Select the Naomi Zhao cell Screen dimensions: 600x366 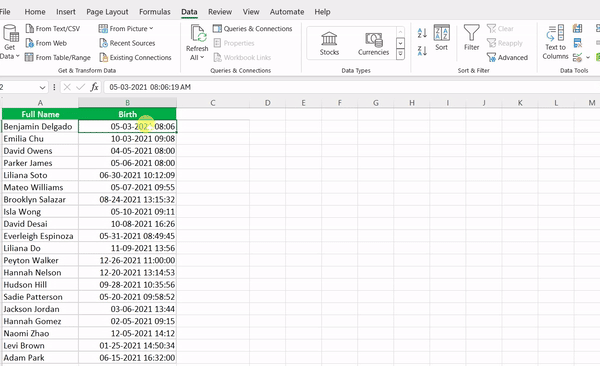40,333
